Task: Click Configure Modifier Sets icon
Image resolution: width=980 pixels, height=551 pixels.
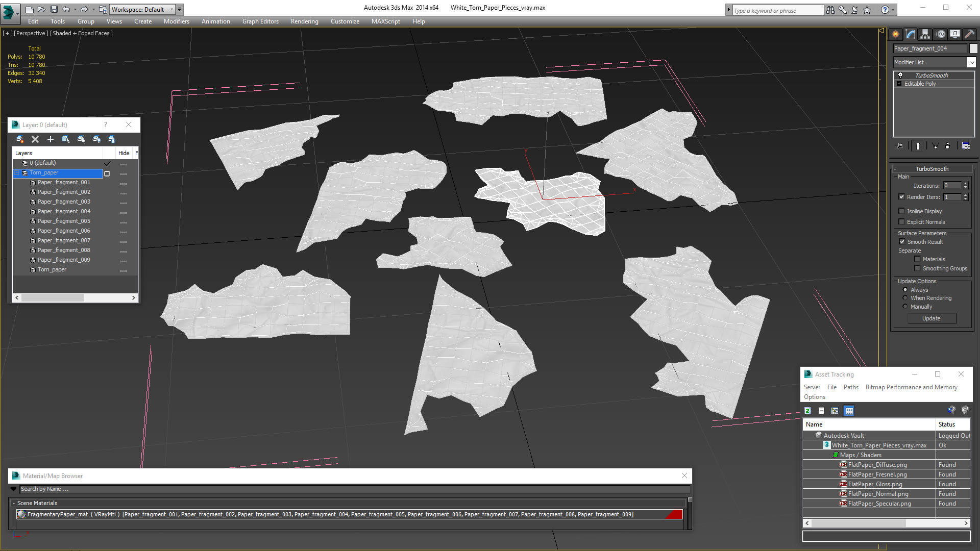Action: click(966, 146)
